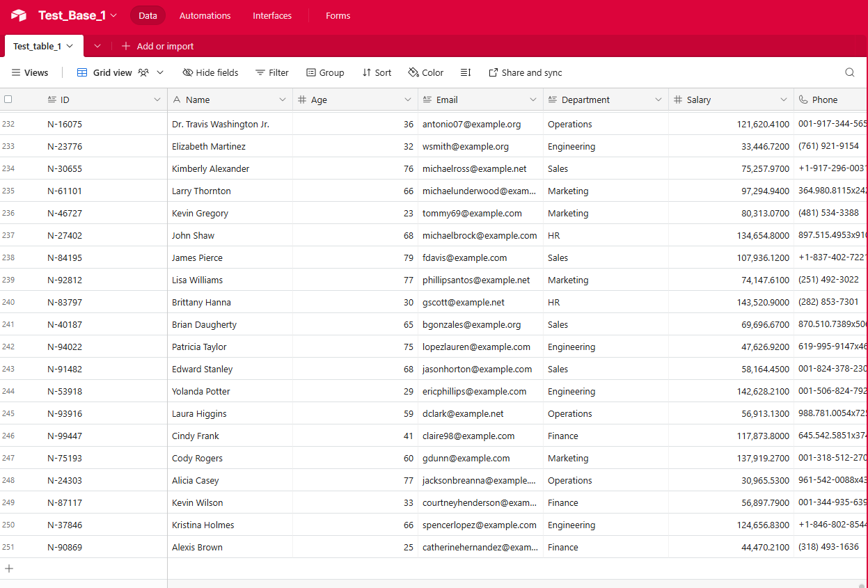Click the Name column text-type icon
The height and width of the screenshot is (588, 868).
[x=177, y=100]
